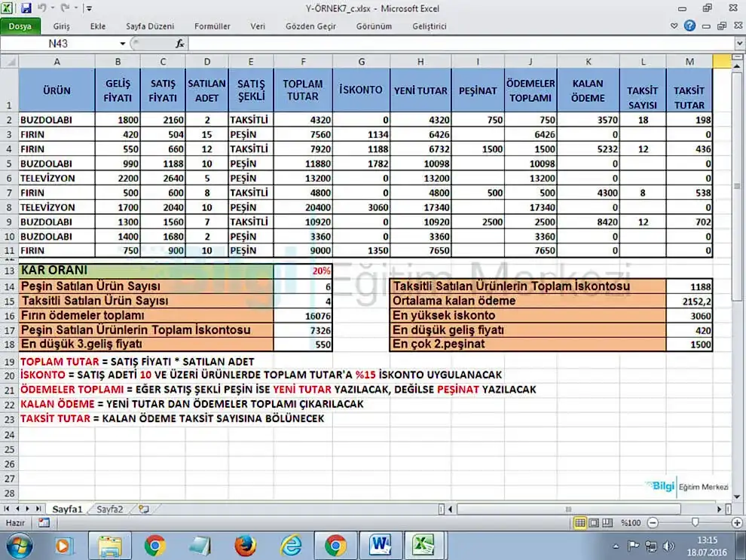Click the zoom in plus button

pyautogui.click(x=737, y=522)
